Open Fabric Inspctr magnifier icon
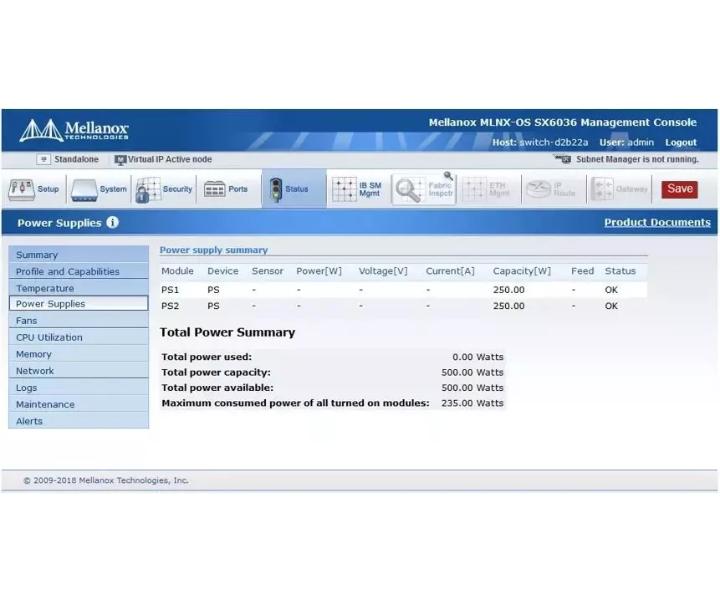Image resolution: width=720 pixels, height=600 pixels. [x=408, y=190]
